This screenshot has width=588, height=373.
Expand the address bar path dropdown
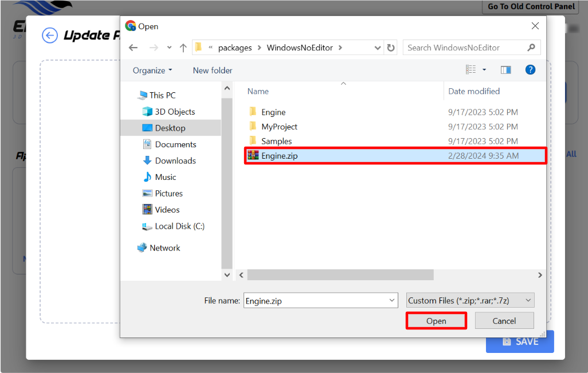coord(378,48)
